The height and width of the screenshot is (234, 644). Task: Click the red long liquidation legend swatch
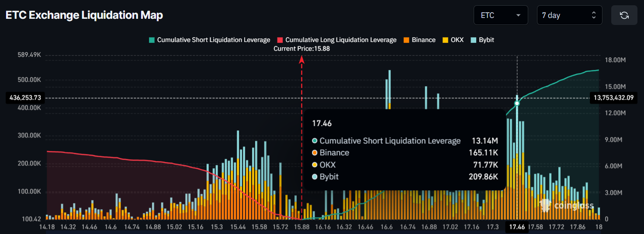coord(280,40)
